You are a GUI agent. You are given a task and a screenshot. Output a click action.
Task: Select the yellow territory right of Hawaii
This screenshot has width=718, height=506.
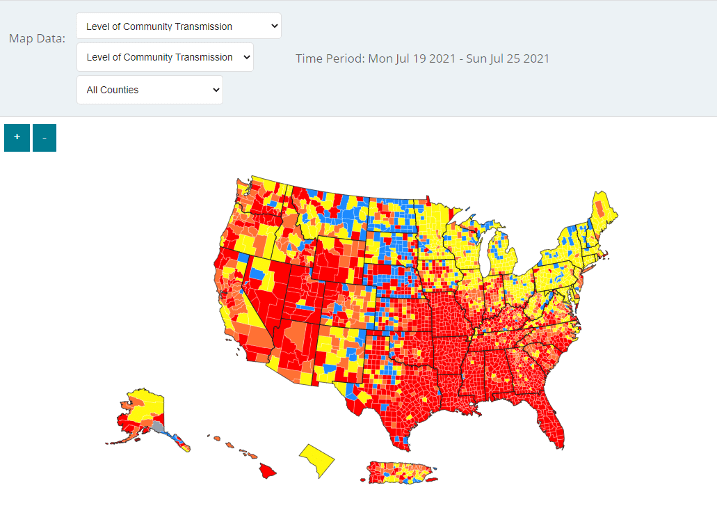(318, 461)
